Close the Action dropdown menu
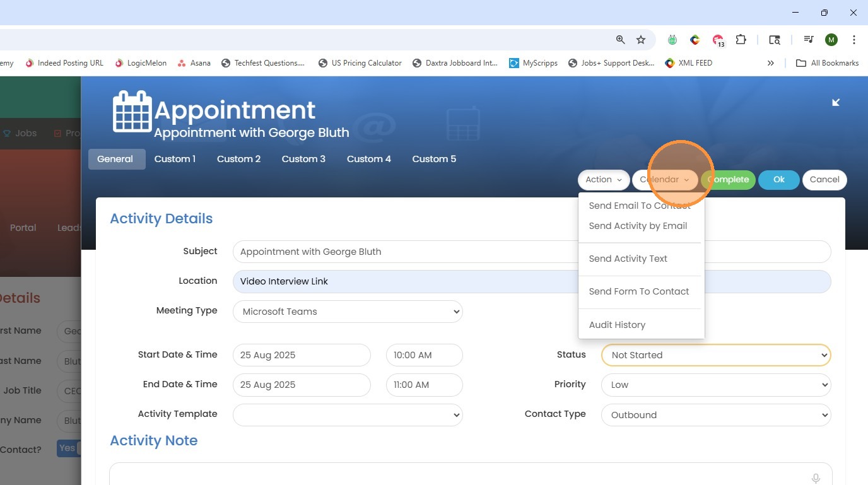The width and height of the screenshot is (868, 485). (x=604, y=180)
